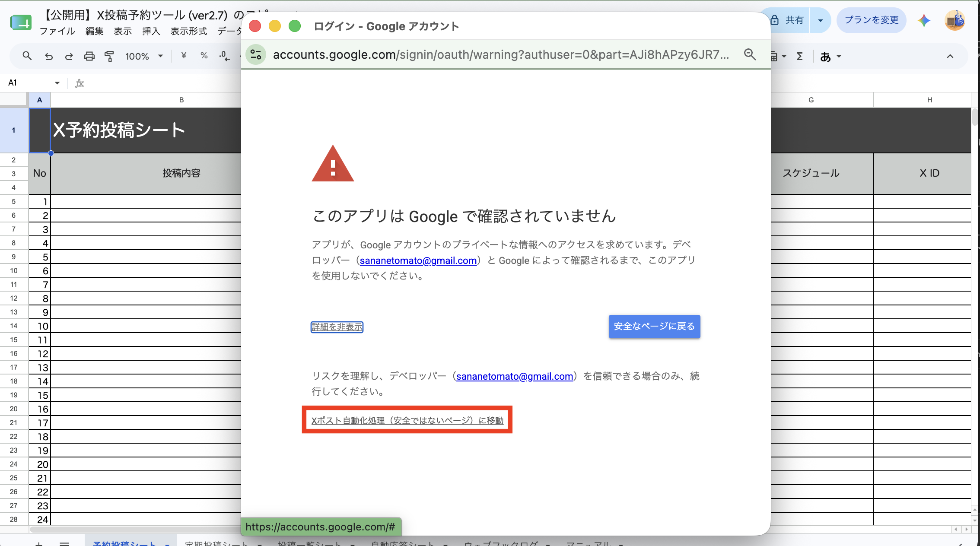Click the first sananetomato@gmail.com developer link

coord(418,260)
